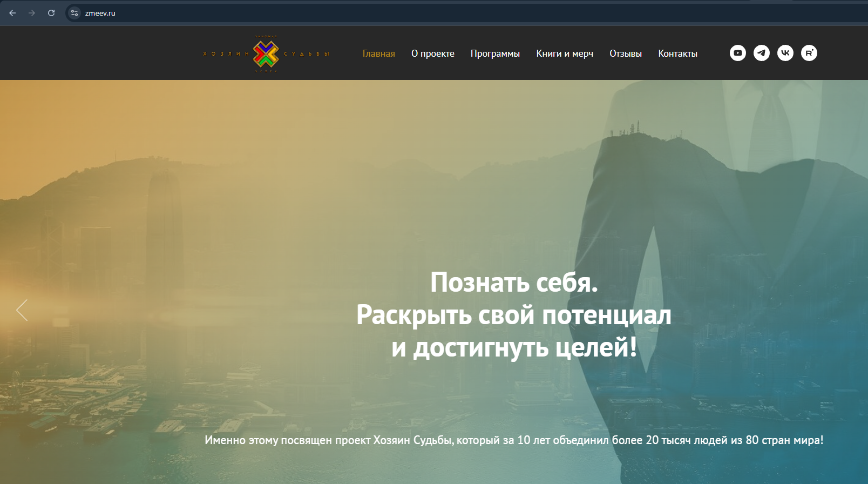868x484 pixels.
Task: Open the Отзывы page link
Action: pyautogui.click(x=626, y=53)
